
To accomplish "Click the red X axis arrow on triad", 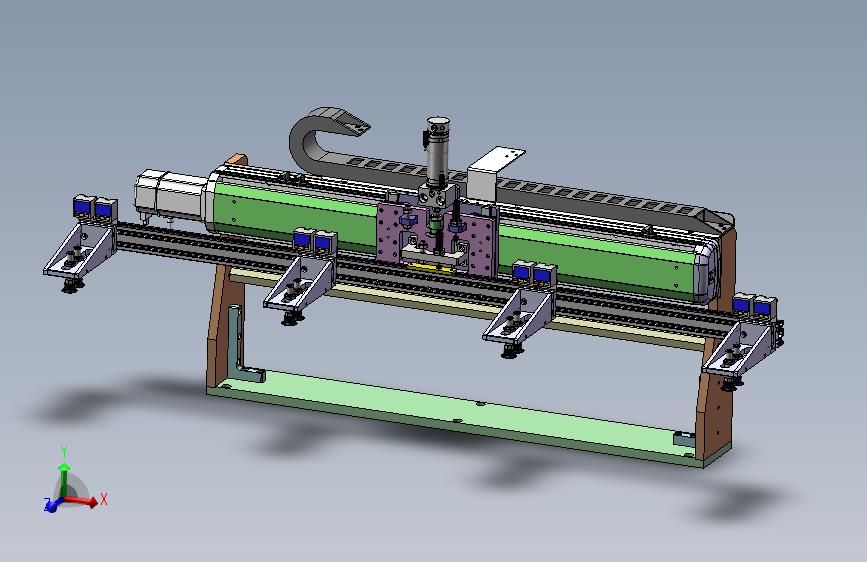I will pyautogui.click(x=83, y=501).
